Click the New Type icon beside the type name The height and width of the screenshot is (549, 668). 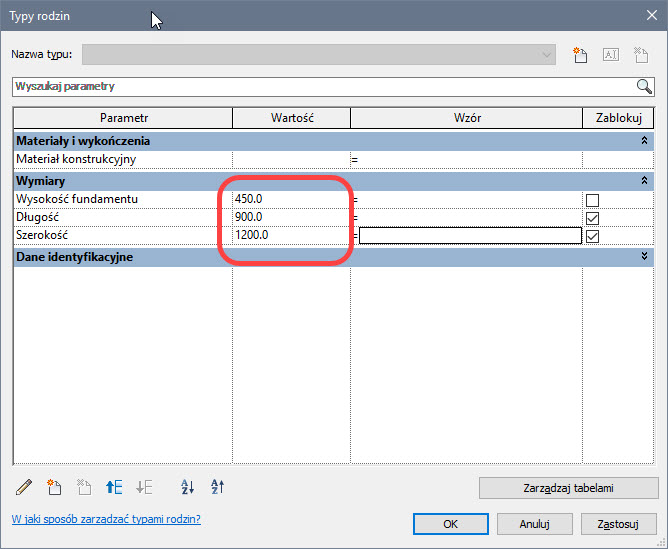point(580,55)
